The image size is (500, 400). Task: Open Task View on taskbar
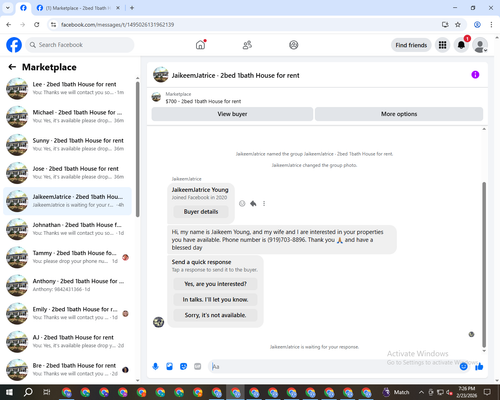47,392
